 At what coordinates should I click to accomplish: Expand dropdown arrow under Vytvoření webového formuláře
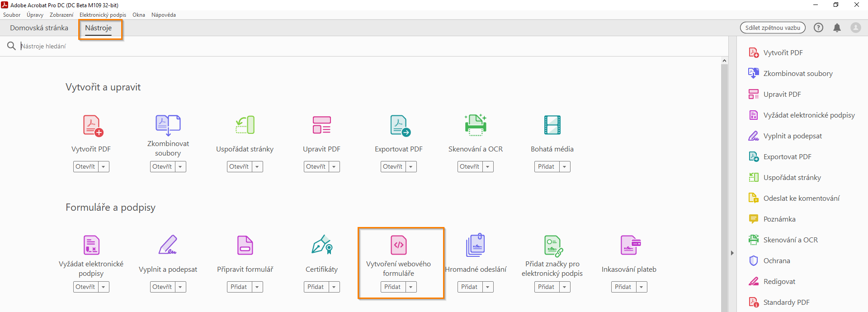point(411,287)
